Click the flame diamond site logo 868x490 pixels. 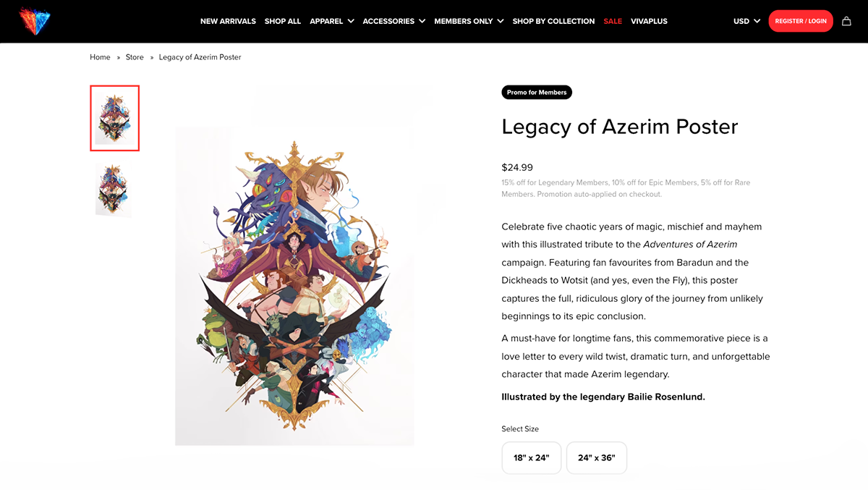click(34, 21)
